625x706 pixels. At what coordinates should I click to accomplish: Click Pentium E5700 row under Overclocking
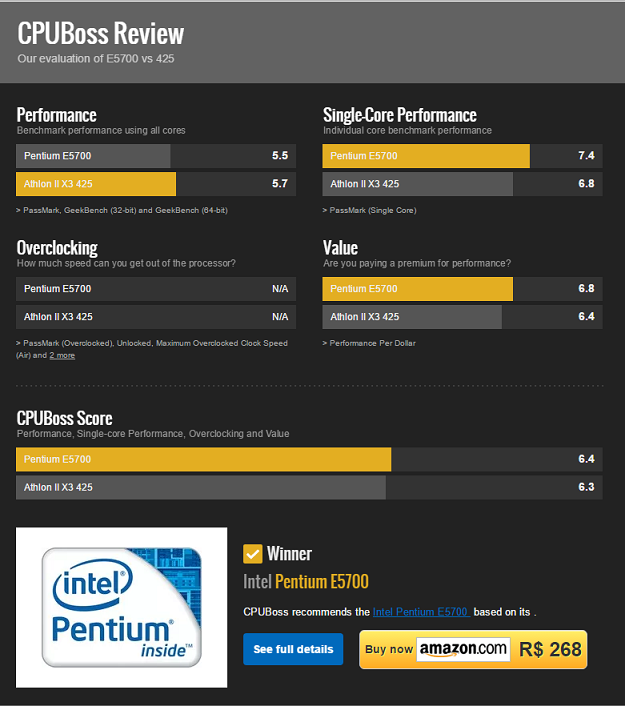[156, 289]
